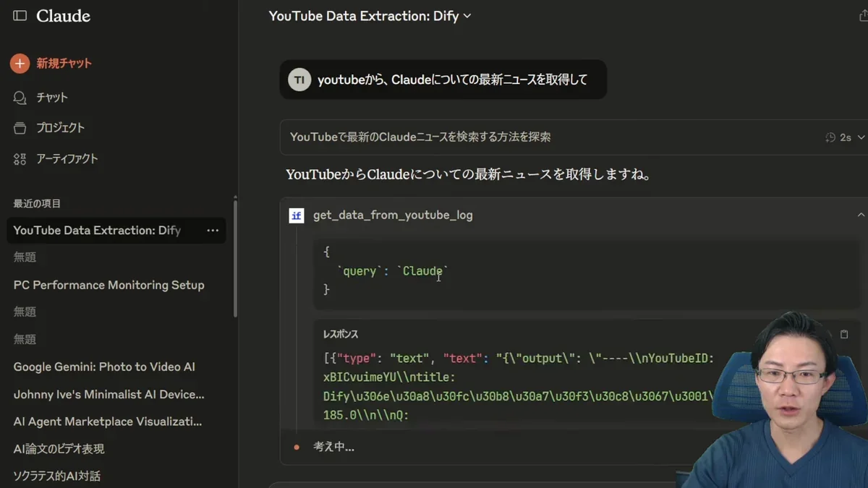Collapse the sidebar with the panel icon

tap(20, 16)
